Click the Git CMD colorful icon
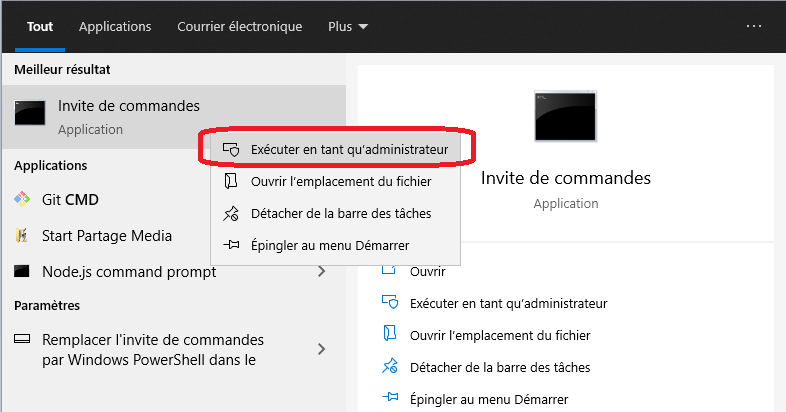This screenshot has height=412, width=786. point(22,199)
